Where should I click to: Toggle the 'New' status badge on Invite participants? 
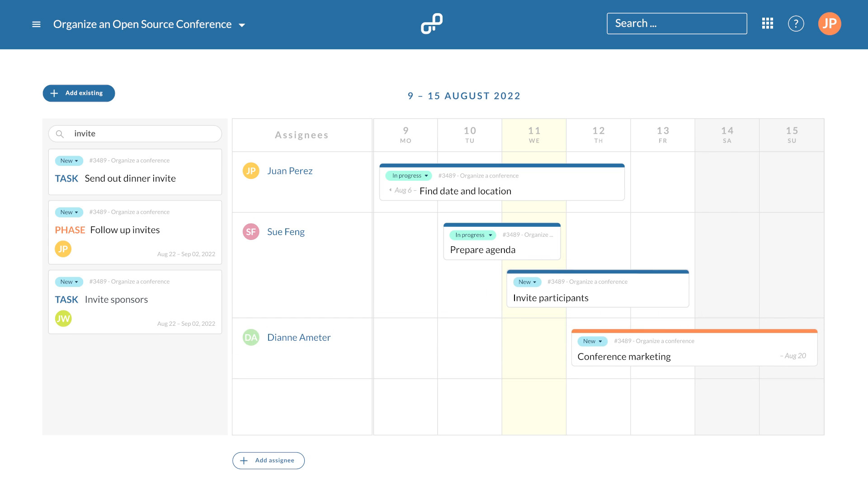coord(527,281)
